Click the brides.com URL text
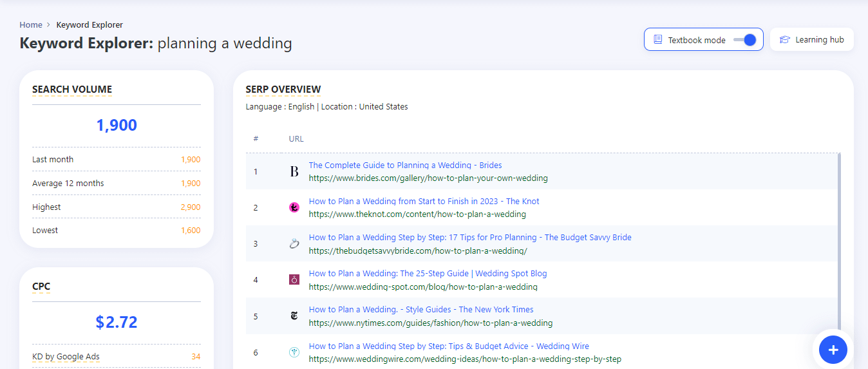The height and width of the screenshot is (369, 868). click(x=428, y=178)
